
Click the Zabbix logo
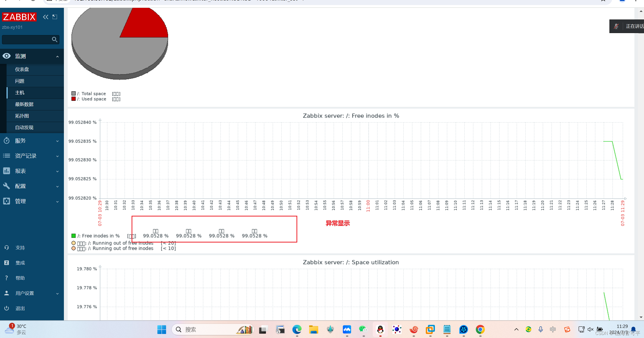19,17
